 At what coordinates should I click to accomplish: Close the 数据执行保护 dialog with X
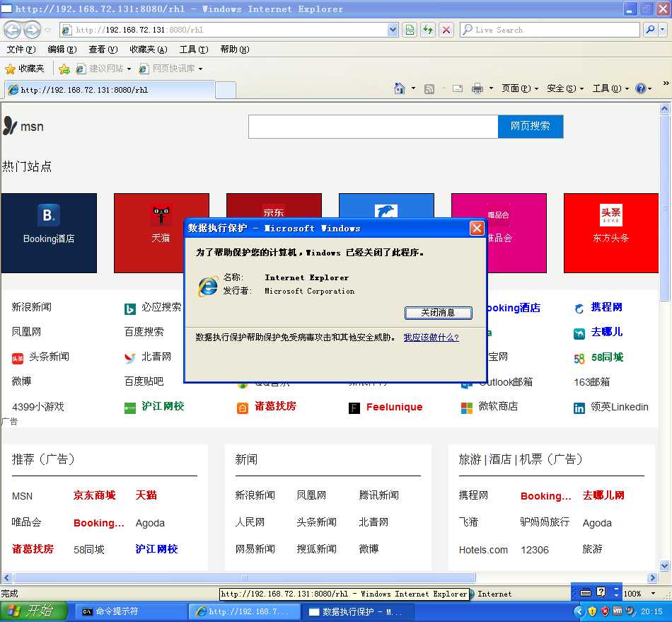click(477, 228)
